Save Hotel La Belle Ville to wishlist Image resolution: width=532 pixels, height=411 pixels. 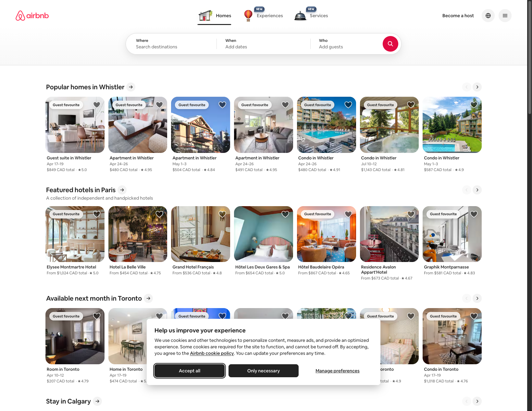pyautogui.click(x=159, y=214)
